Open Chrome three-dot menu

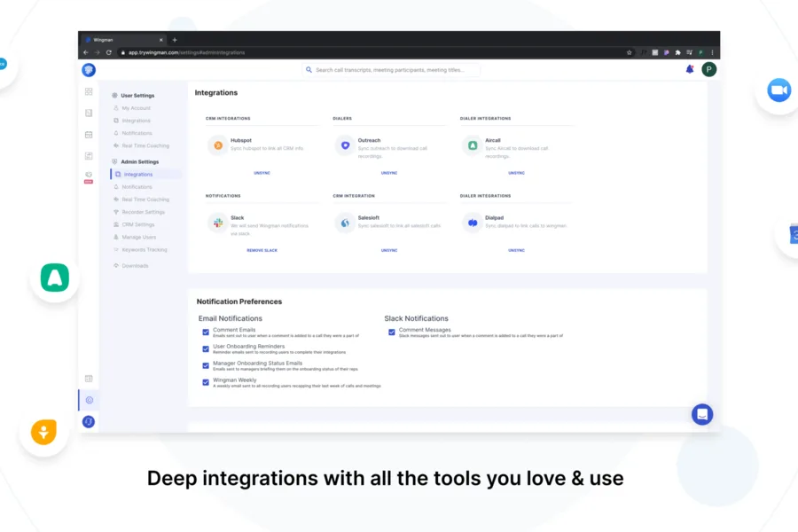click(x=712, y=52)
